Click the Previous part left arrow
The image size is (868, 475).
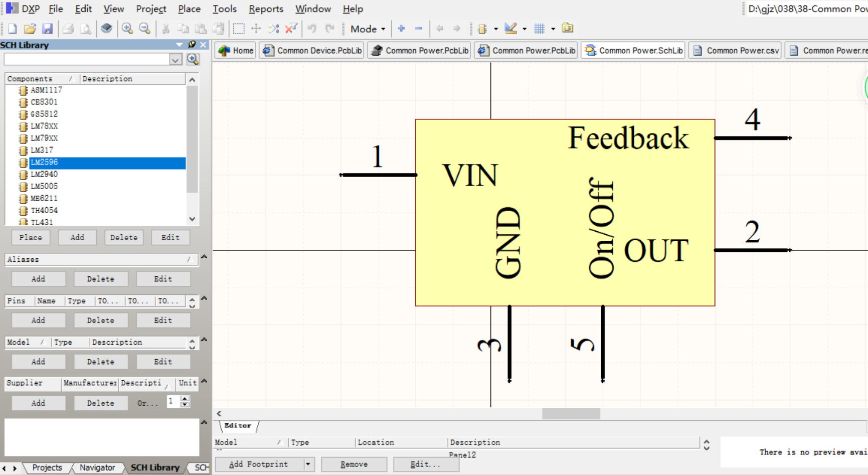[440, 29]
